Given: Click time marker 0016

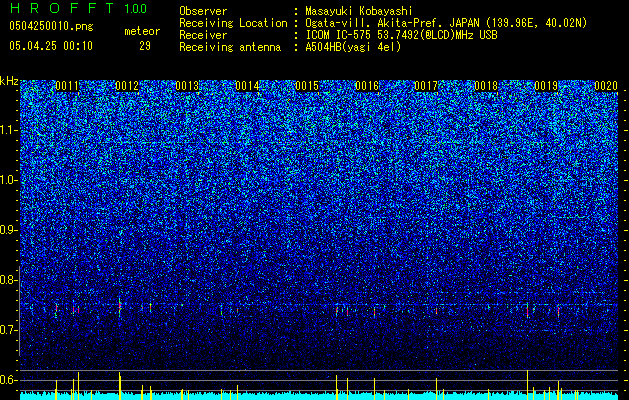Looking at the screenshot, I should [x=367, y=86].
